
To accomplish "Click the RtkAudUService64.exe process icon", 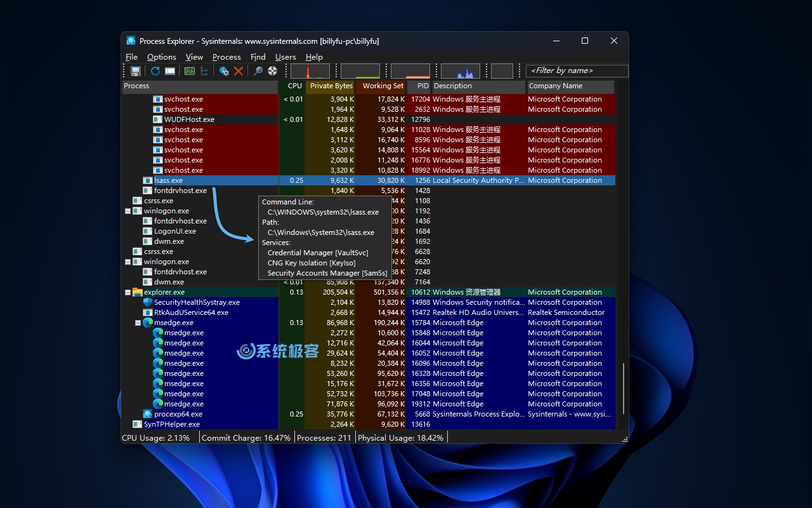I will pos(148,312).
